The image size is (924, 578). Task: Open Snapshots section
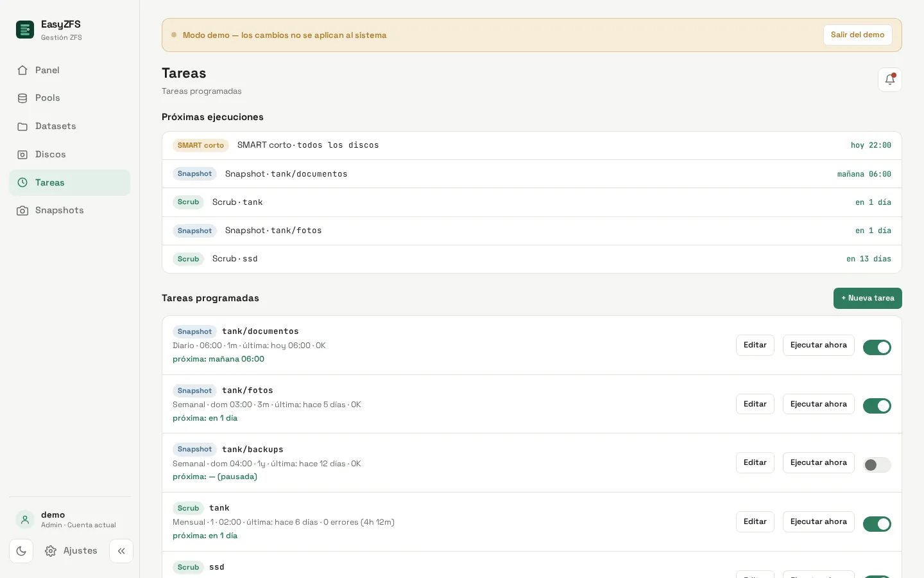coord(69,211)
